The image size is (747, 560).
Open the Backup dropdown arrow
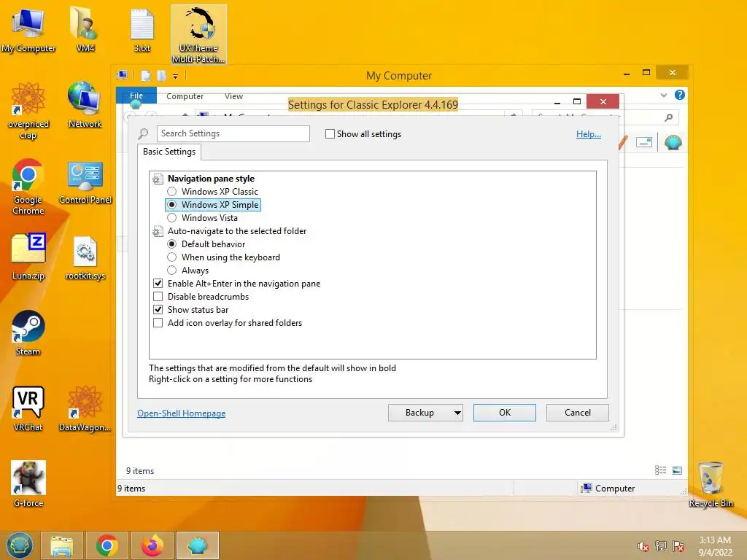[x=457, y=413]
